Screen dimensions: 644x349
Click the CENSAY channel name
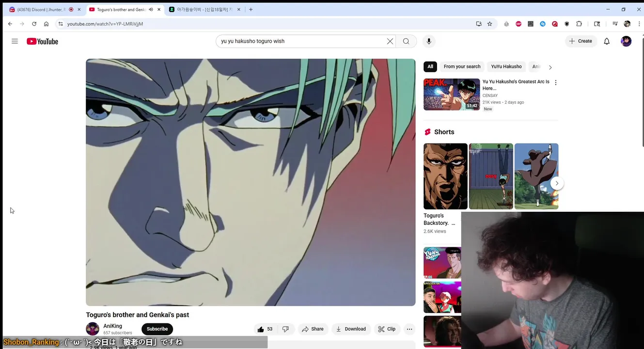490,95
